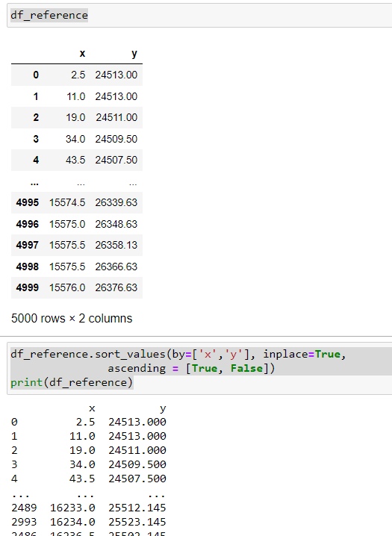Select x value 15576.0 in row 4999
392x536 pixels.
click(x=67, y=287)
